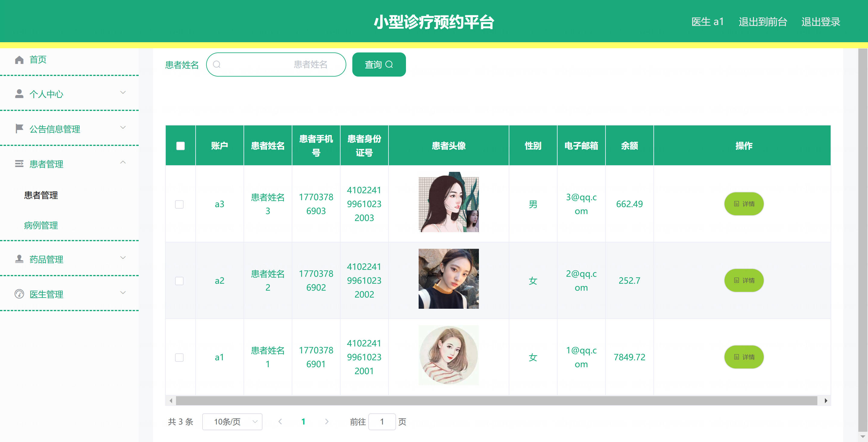Click the 余额 column header
The height and width of the screenshot is (442, 868).
click(629, 146)
